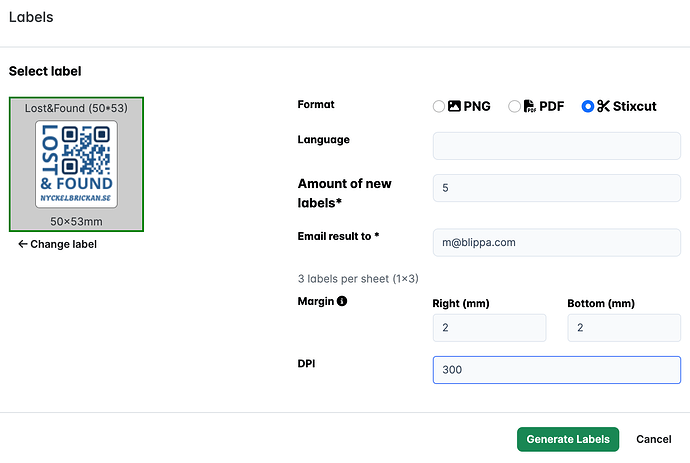
Task: Click the Email result to field
Action: (557, 243)
